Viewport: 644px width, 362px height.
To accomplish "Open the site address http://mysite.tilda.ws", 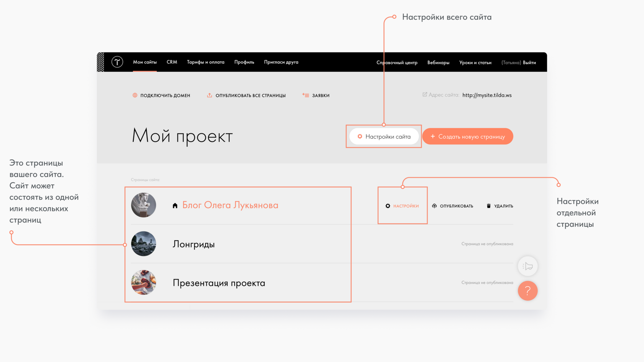I will [487, 95].
